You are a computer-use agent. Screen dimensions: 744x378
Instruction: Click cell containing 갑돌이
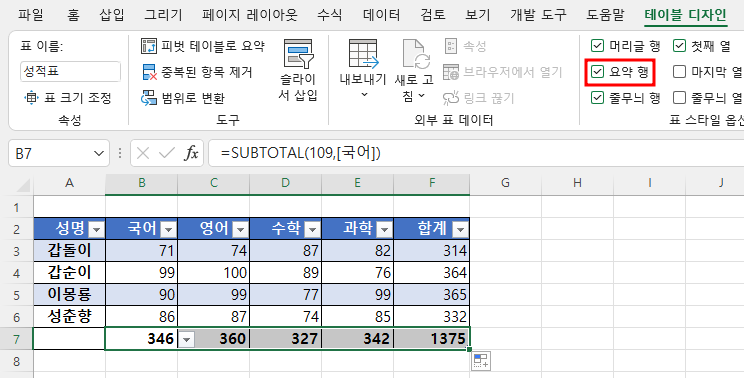[x=69, y=250]
